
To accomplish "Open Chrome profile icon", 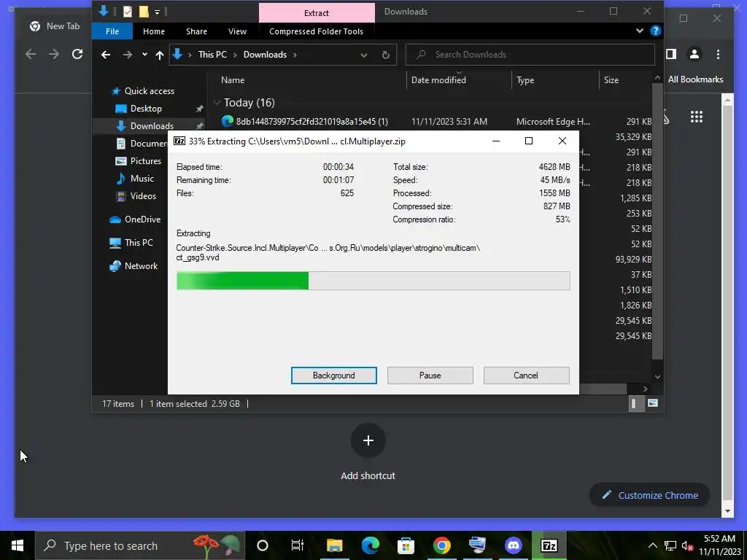I will pyautogui.click(x=694, y=54).
